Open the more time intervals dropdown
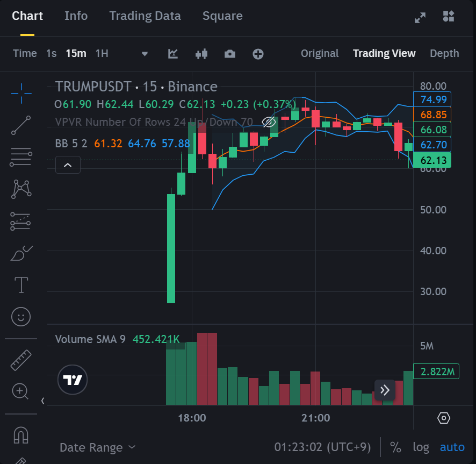 (x=145, y=54)
